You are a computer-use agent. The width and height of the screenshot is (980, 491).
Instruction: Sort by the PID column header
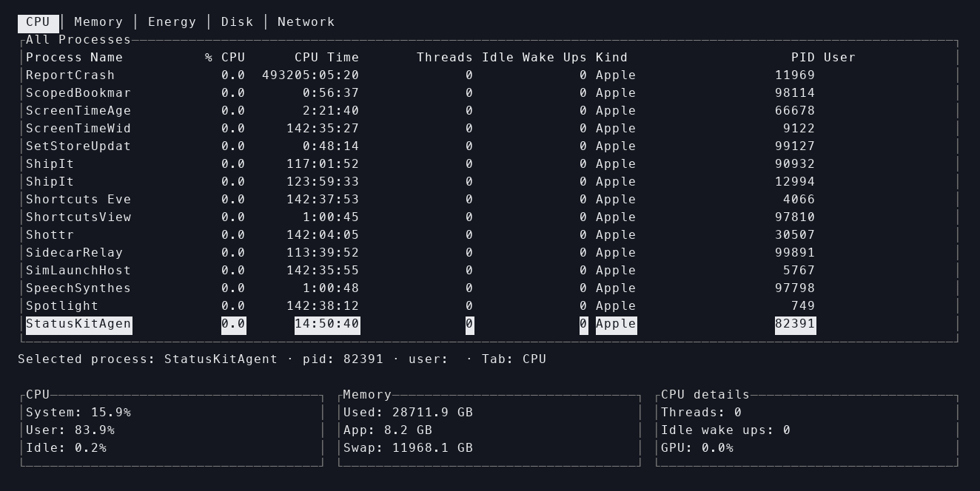click(803, 58)
